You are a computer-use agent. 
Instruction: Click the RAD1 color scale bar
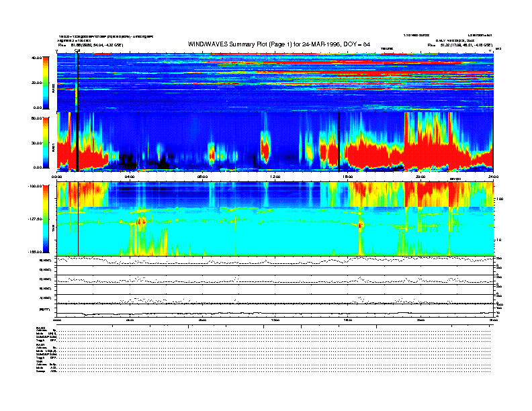pos(46,142)
